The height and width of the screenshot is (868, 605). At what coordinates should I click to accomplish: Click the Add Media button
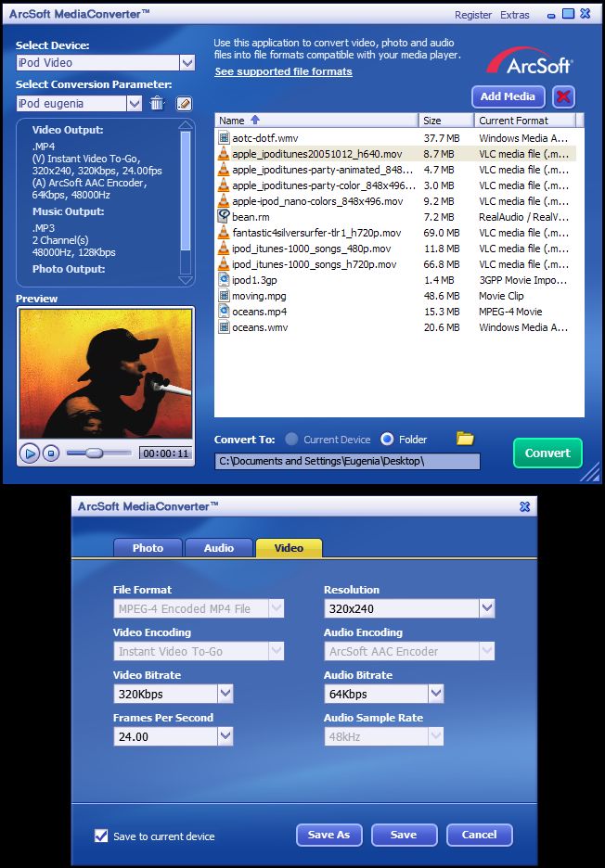coord(508,96)
